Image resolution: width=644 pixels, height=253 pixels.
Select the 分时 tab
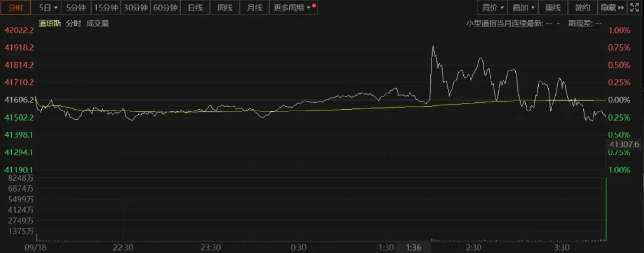[16, 8]
